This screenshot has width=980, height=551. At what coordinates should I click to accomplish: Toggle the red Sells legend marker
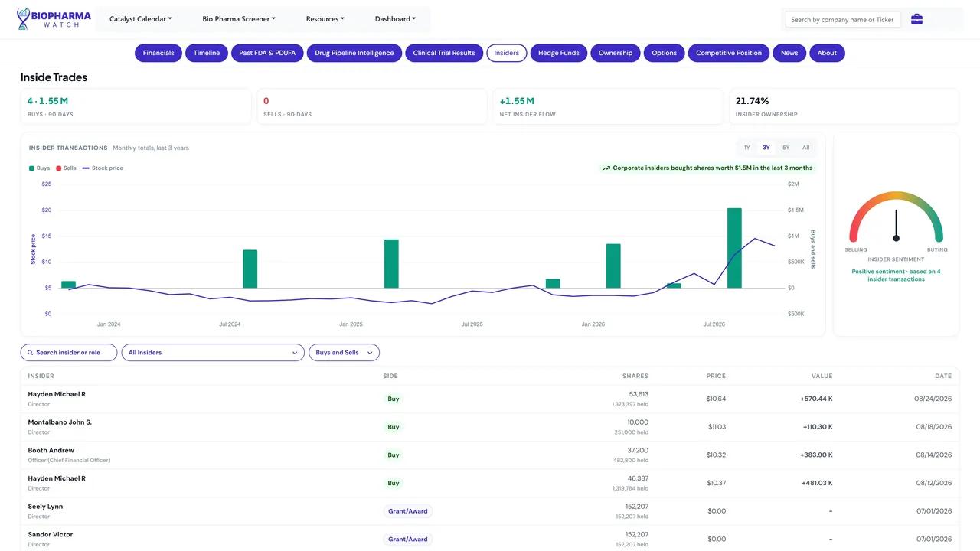pos(58,168)
